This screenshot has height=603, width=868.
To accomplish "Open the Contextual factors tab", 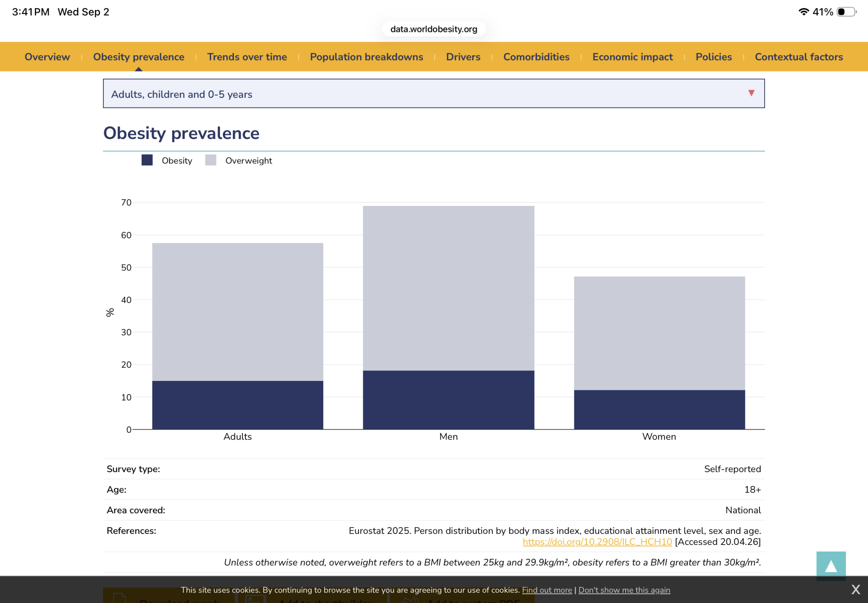I will 799,57.
